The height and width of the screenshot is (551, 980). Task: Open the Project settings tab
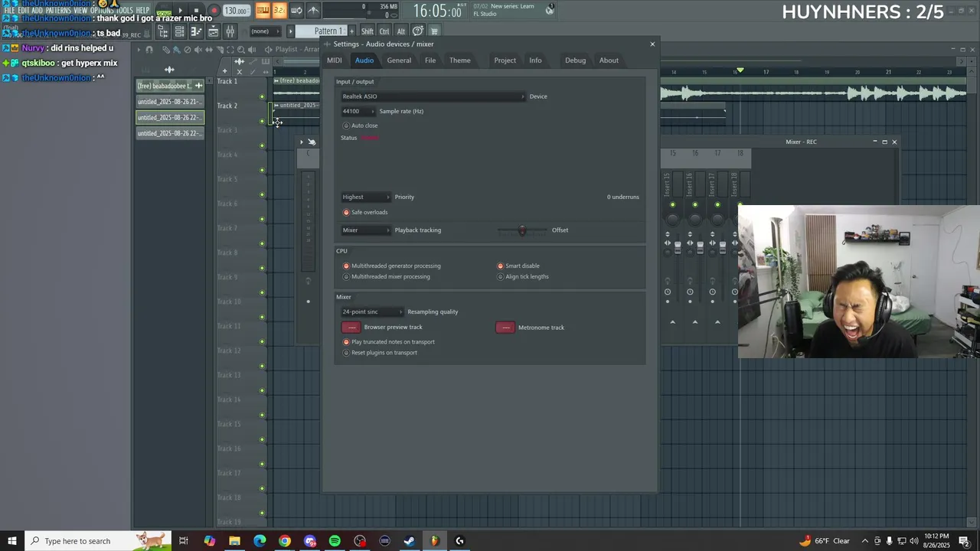505,60
